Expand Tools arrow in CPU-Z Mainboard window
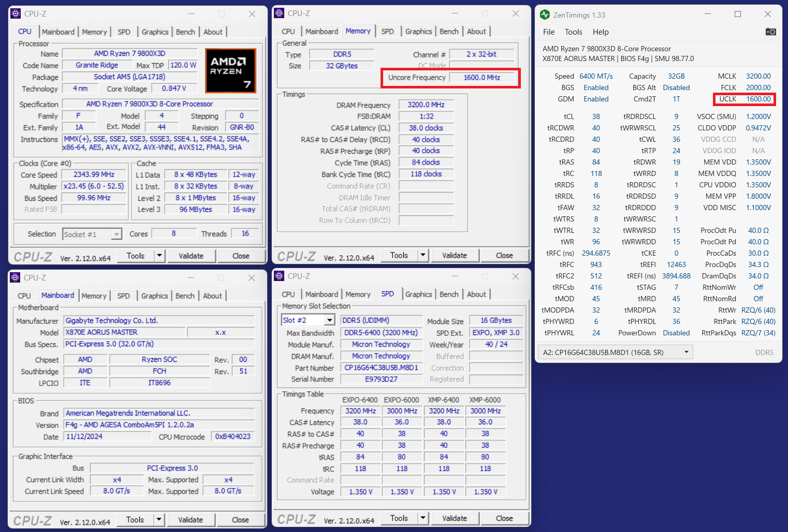 pyautogui.click(x=159, y=520)
